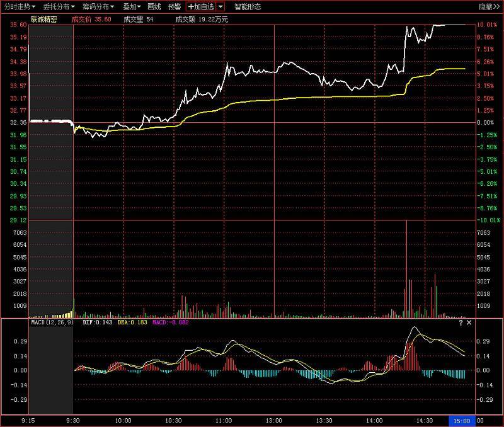Click the 13:00 time axis label
The width and height of the screenshot is (504, 427).
(273, 421)
